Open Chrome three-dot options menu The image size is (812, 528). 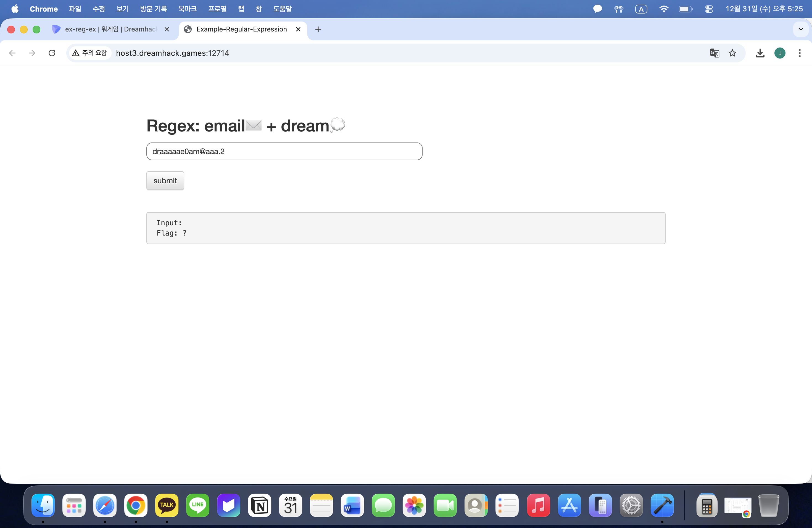point(799,53)
